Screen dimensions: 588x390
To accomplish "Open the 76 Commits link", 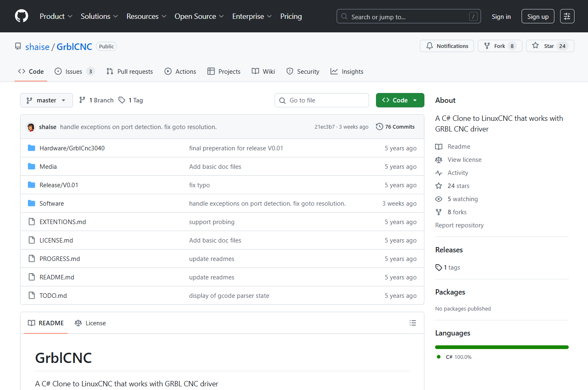I will point(395,127).
